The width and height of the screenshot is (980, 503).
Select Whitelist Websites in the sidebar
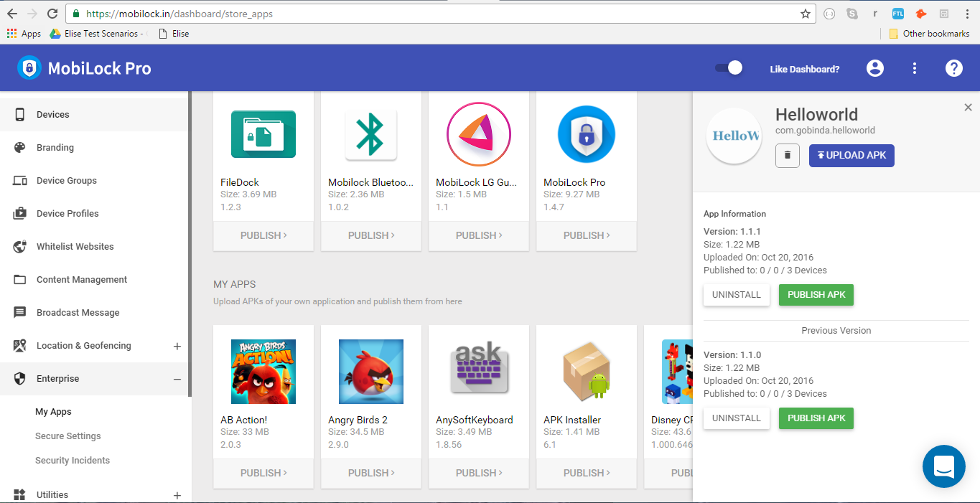pos(94,247)
